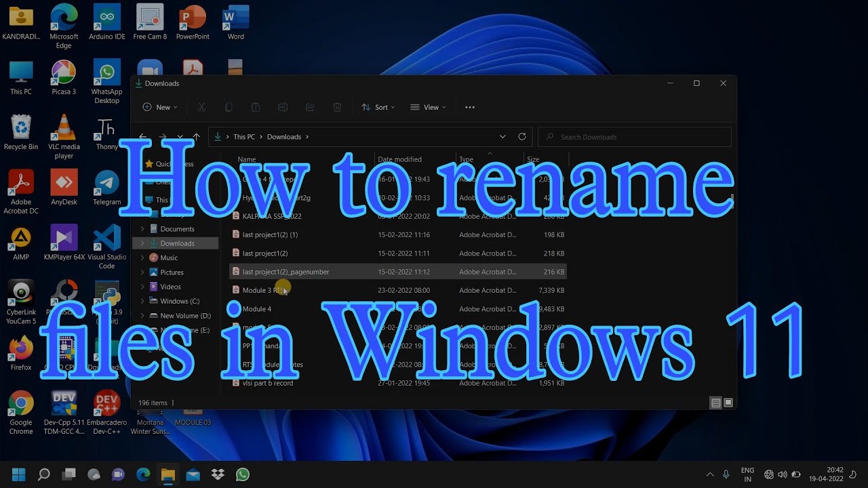Select Downloads in navigation pane

point(177,243)
